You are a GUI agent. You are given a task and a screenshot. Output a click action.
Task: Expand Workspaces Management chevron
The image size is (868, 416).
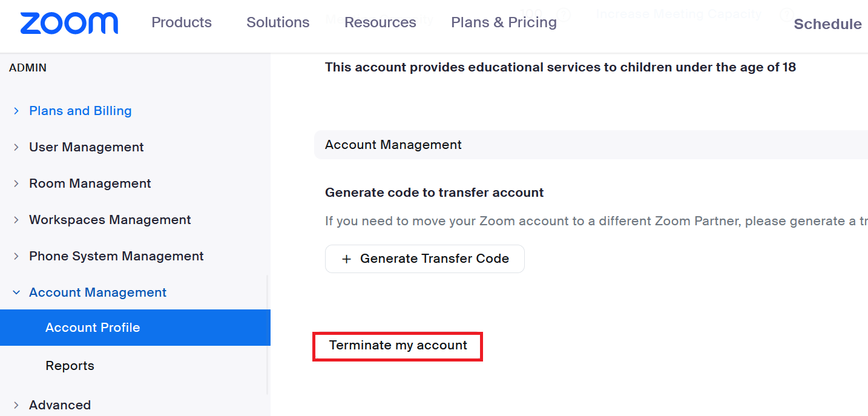[16, 220]
